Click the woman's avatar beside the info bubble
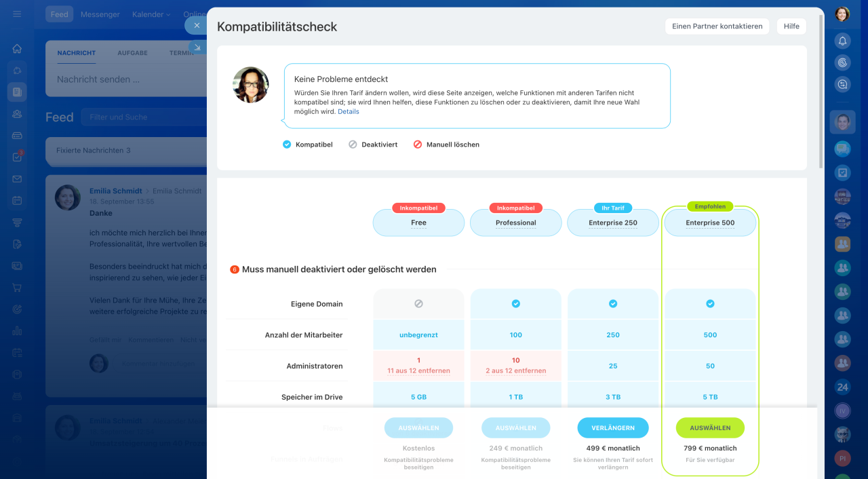Screen dimensions: 868x479 coord(251,85)
